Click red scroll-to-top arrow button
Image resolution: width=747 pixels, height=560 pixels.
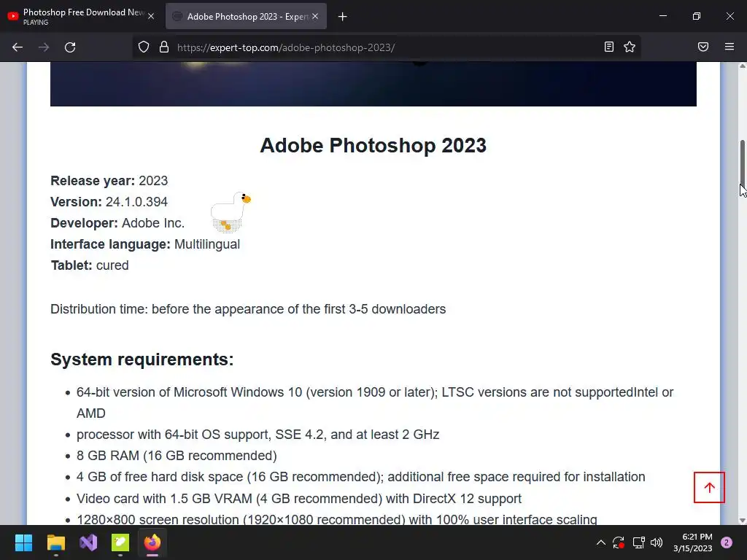coord(709,487)
